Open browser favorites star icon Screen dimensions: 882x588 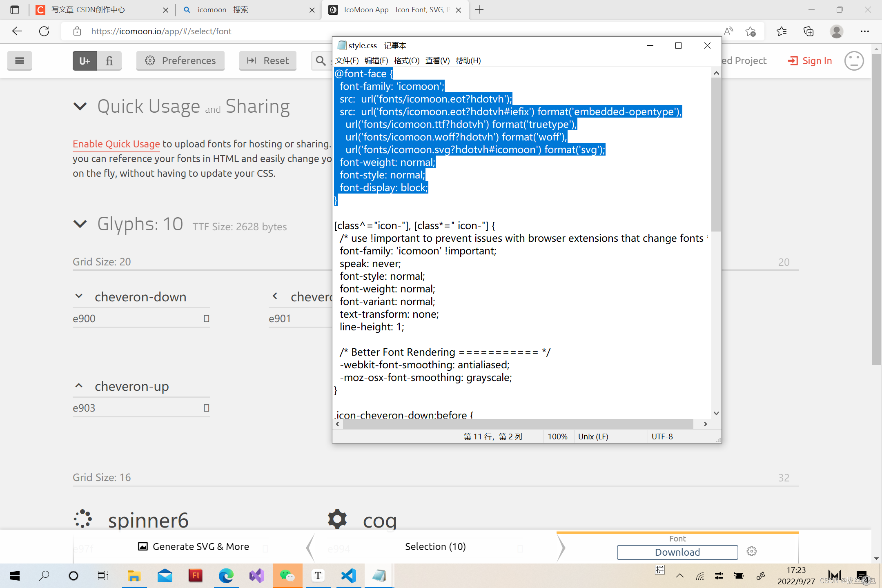(781, 31)
